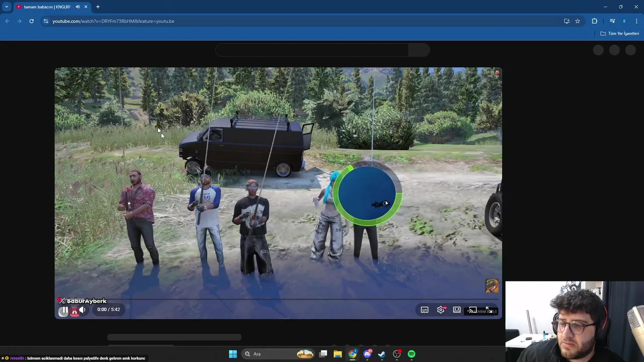Click the 0:00 / 5:42 time display
The height and width of the screenshot is (362, 644).
click(109, 310)
